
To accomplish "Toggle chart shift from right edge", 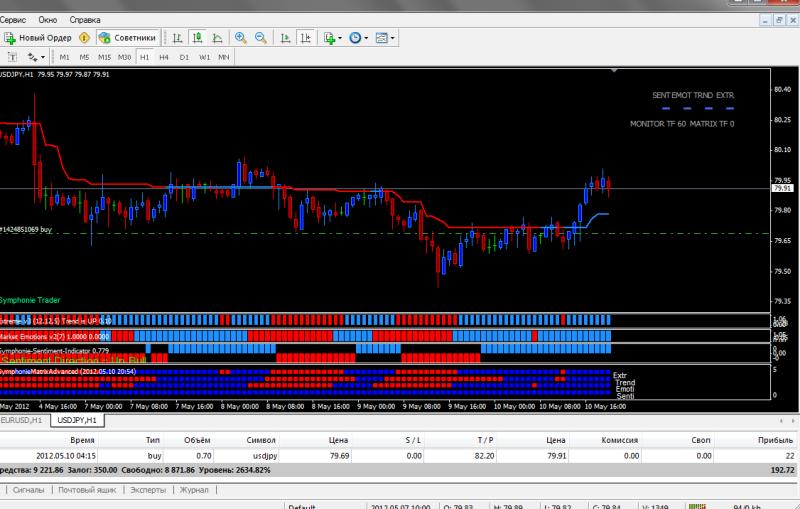I will tap(306, 38).
